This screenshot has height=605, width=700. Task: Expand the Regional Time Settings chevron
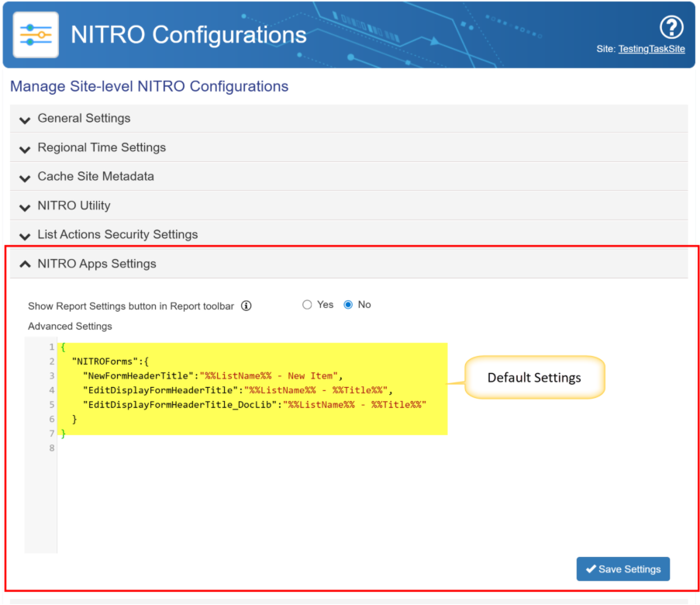[x=25, y=148]
